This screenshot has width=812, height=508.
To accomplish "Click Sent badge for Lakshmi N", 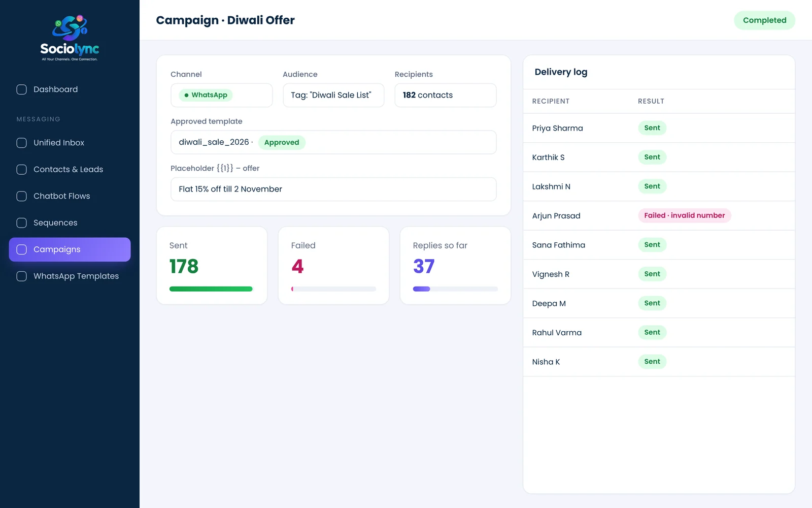I will (x=652, y=186).
